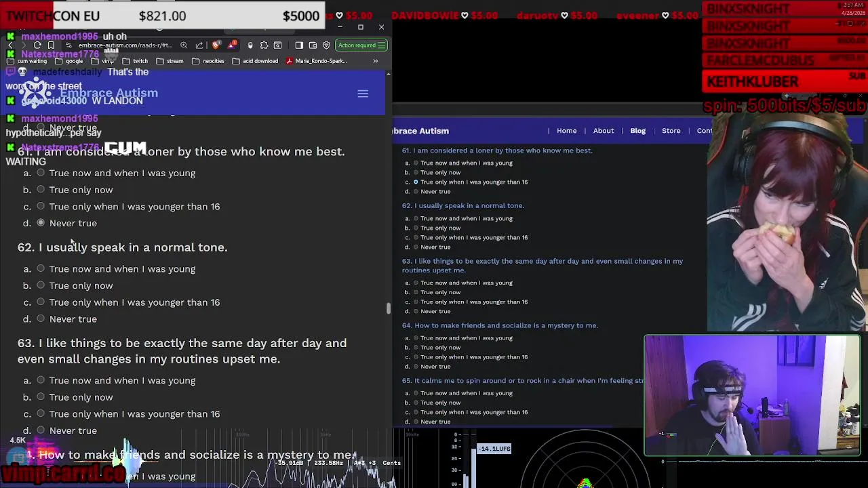Open the 'google' bookmark folder
Screen dimensions: 868x488
pos(69,61)
